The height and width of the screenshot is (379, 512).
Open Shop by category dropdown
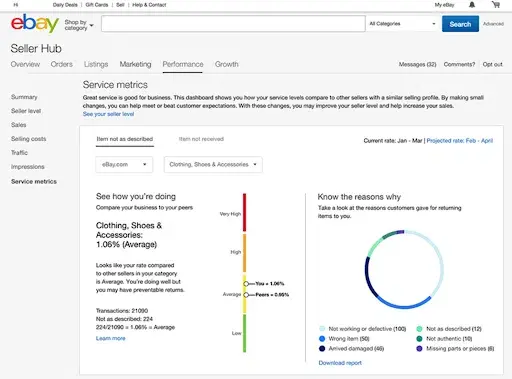79,25
